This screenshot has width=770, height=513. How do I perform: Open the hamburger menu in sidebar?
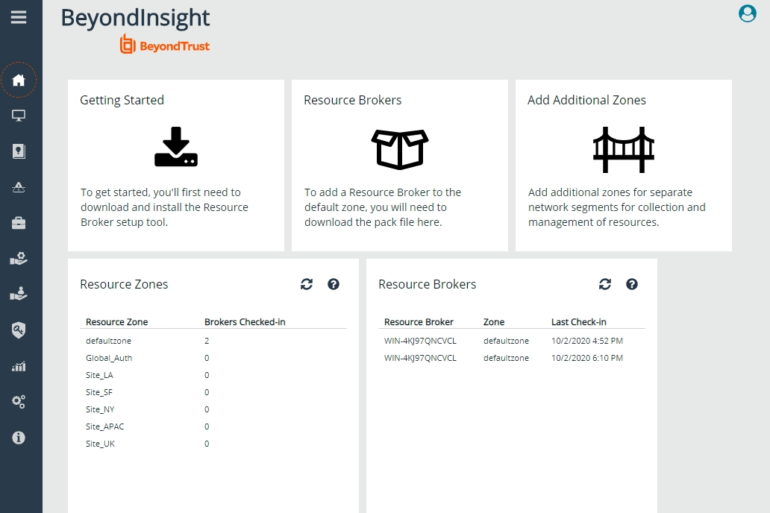[x=18, y=17]
